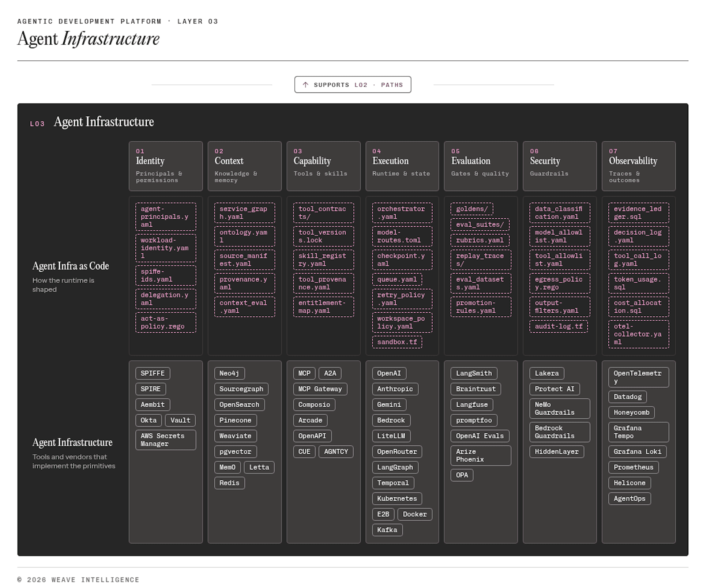This screenshot has width=703, height=588.
Task: Open the workload-identity.yaml file chip
Action: [166, 248]
